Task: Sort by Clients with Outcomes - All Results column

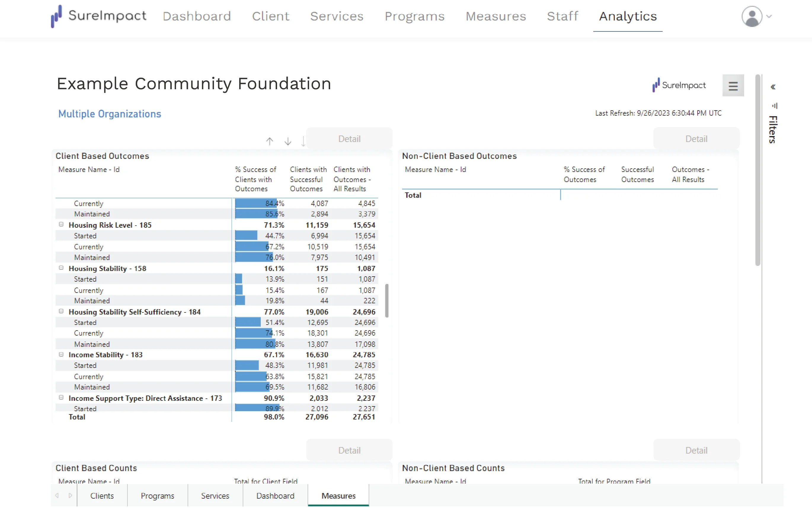Action: click(x=352, y=179)
